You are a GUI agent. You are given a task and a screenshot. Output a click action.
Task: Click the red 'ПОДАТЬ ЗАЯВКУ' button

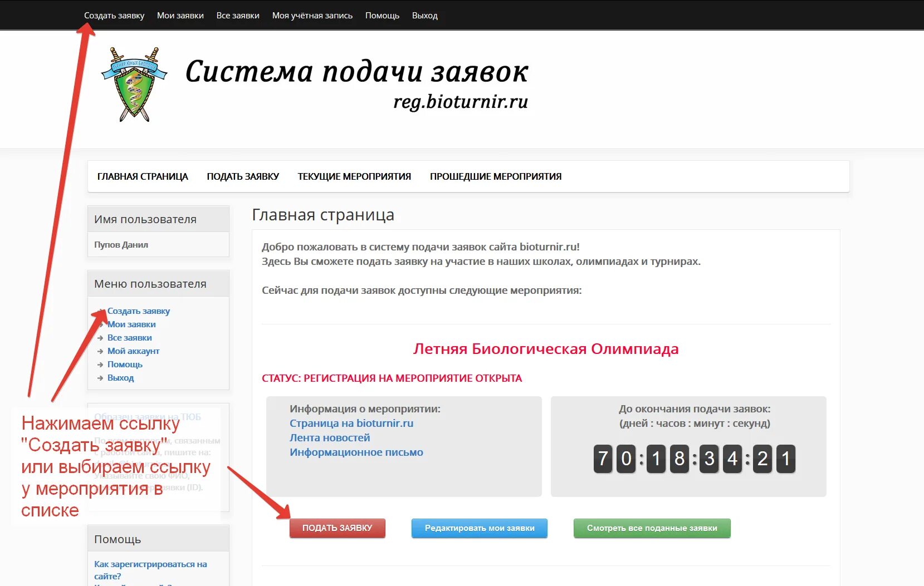[338, 528]
